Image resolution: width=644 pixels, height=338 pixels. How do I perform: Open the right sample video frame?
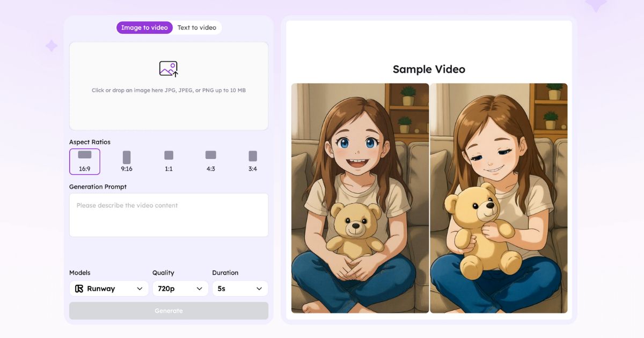click(x=499, y=198)
